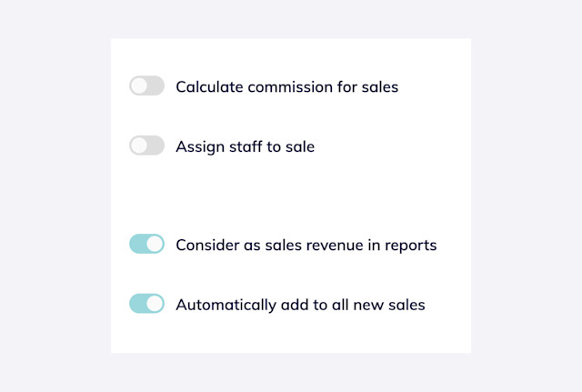Click the teal track of Automatically add toggle
582x392 pixels.
click(x=136, y=304)
